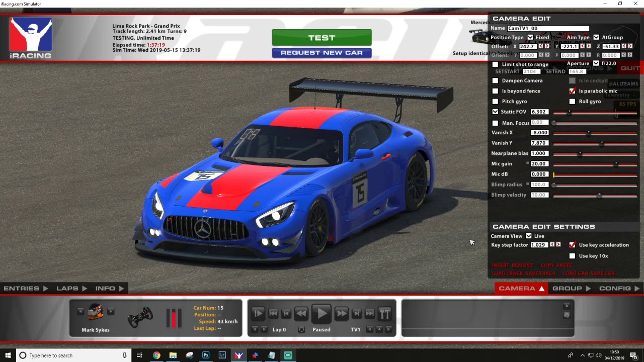Start replay with the large Play button

321,313
